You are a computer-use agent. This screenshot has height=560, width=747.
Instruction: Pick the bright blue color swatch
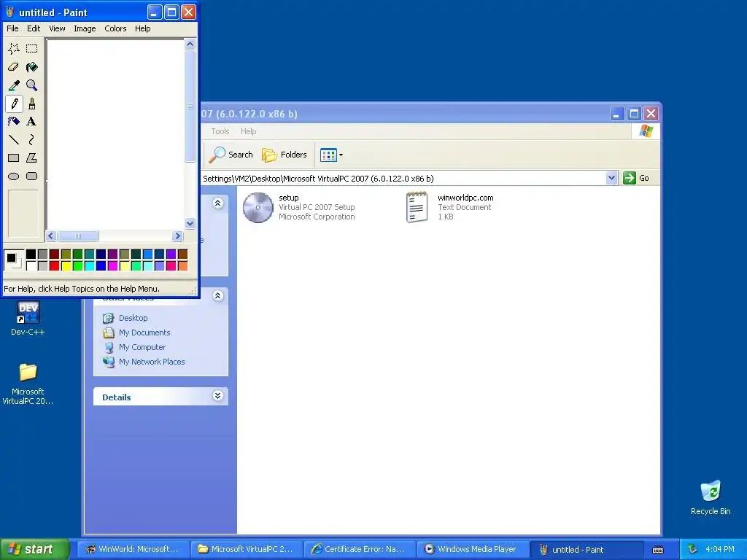pyautogui.click(x=101, y=265)
